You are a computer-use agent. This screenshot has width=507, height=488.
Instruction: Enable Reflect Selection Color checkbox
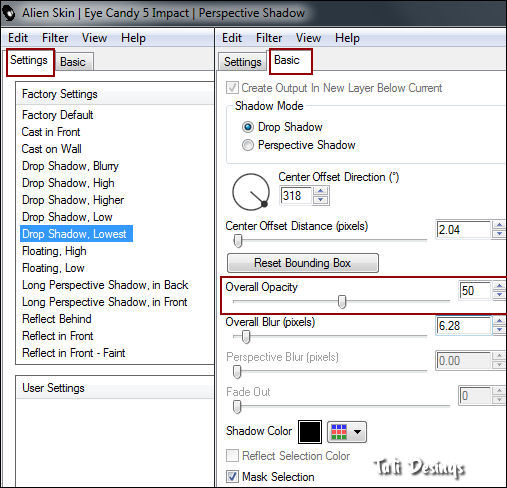click(x=232, y=455)
